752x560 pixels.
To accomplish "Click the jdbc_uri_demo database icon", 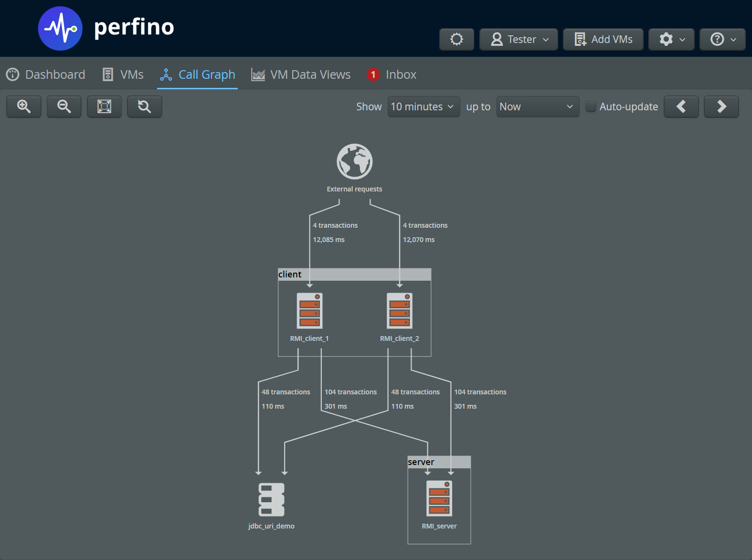I will point(271,499).
